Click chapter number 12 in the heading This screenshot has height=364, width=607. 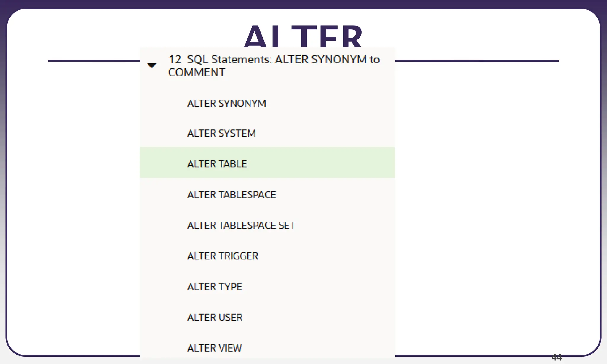(175, 60)
